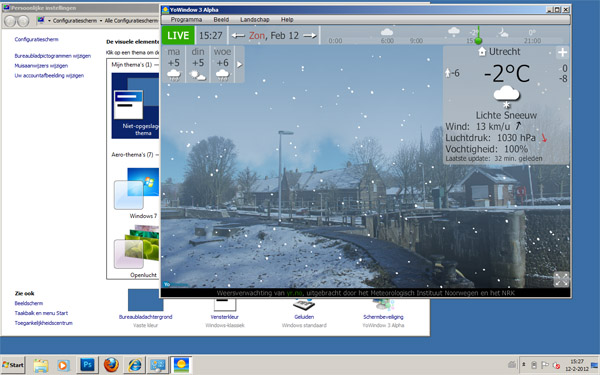Open the Beeld menu
Viewport: 600px width, 375px height.
[x=221, y=20]
